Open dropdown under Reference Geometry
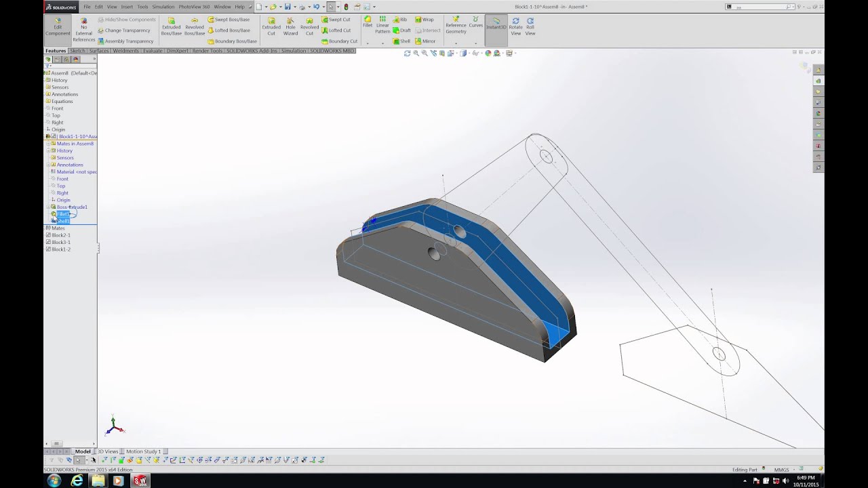The image size is (868, 488). click(x=456, y=43)
